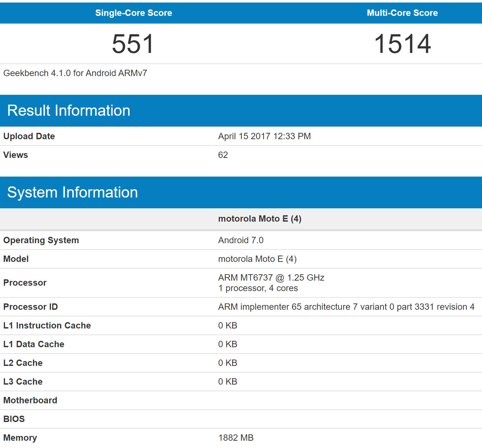
Task: Select the 1 processor, 4 cores text
Action: click(258, 288)
